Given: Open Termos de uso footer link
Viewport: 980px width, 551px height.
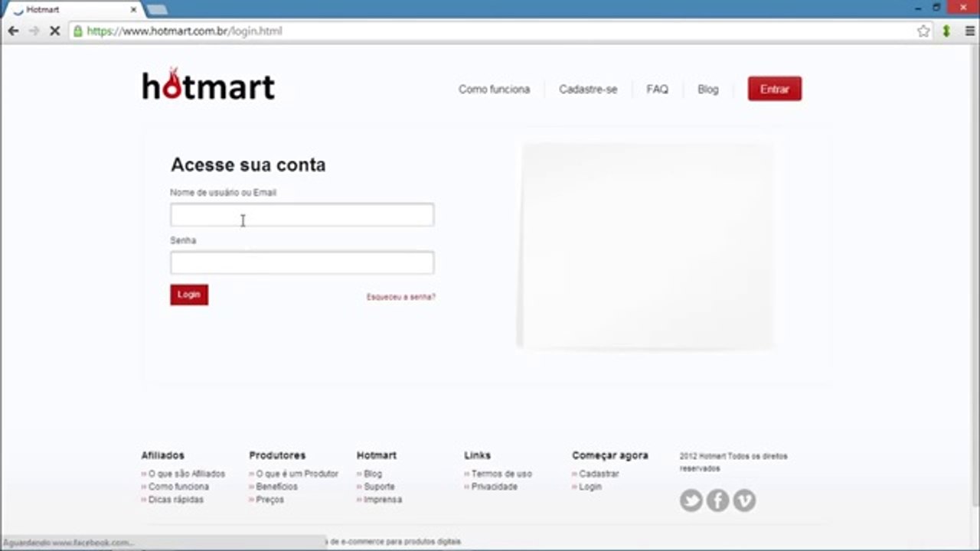Looking at the screenshot, I should (x=501, y=474).
